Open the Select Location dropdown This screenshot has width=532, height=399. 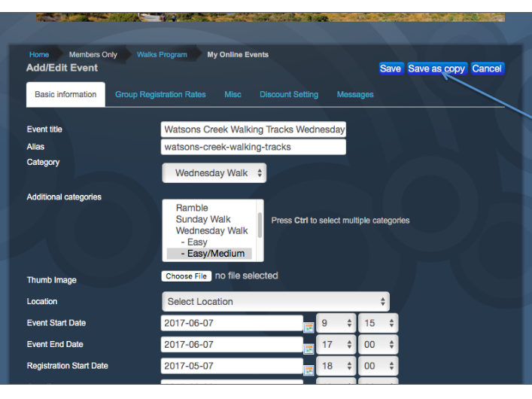pyautogui.click(x=275, y=302)
